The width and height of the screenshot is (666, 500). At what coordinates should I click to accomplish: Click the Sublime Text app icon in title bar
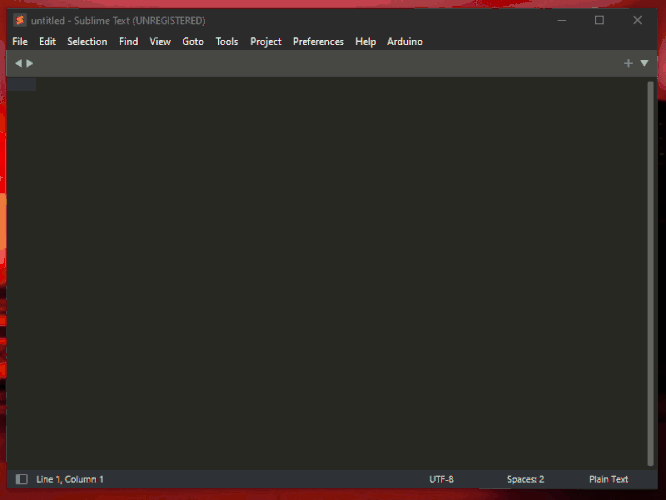point(20,20)
